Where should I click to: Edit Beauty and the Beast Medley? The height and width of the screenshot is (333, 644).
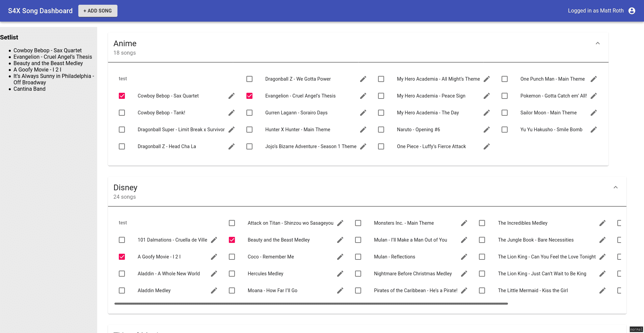[340, 240]
